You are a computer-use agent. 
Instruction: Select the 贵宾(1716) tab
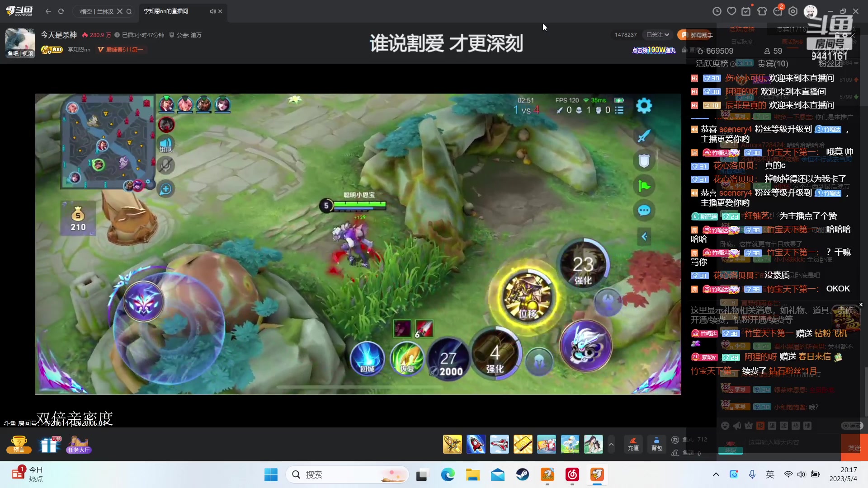[792, 29]
